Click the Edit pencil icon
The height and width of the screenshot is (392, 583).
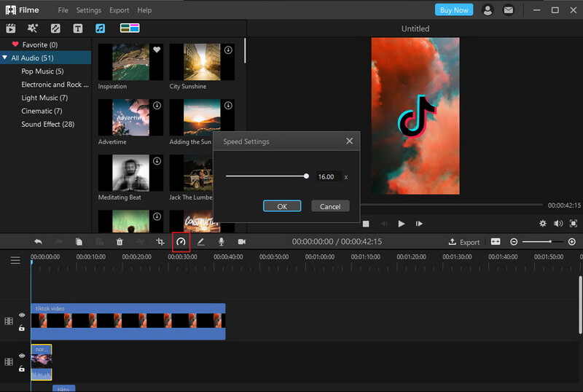tap(201, 242)
